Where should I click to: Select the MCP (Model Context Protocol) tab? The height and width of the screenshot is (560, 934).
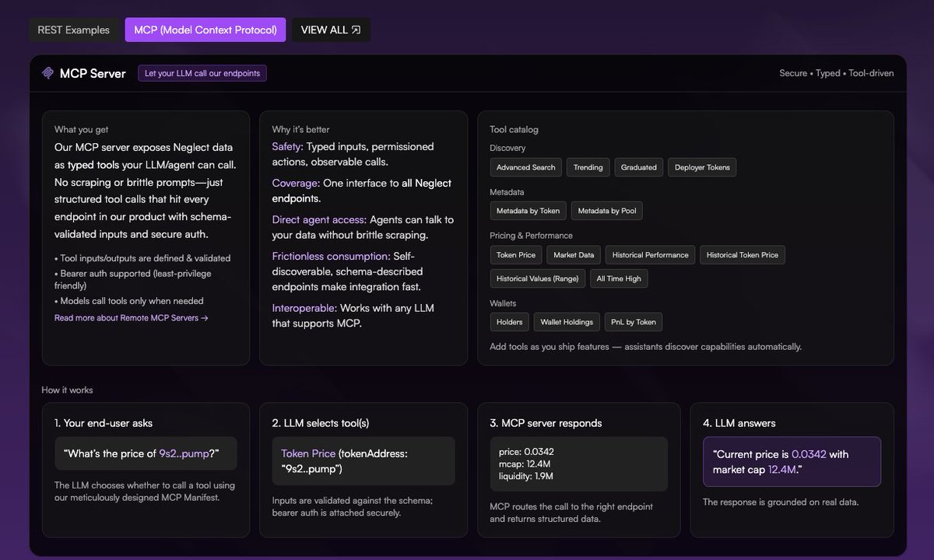point(205,30)
